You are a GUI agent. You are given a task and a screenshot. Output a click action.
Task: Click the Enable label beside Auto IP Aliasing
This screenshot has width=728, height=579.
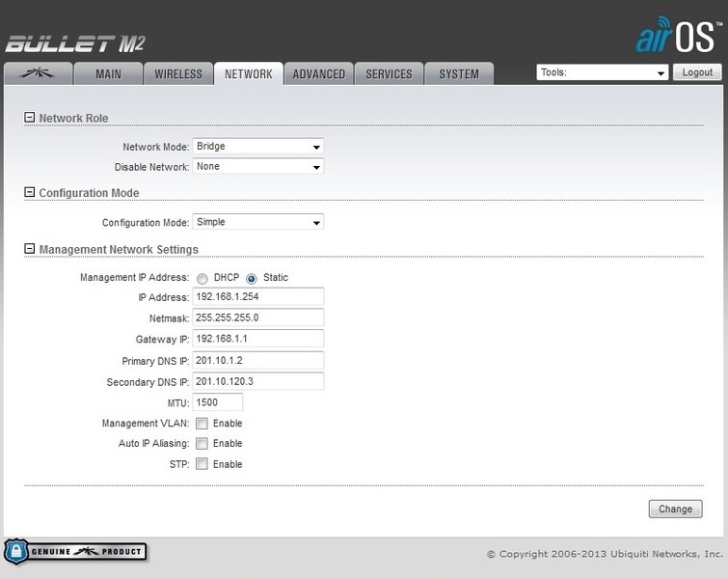pyautogui.click(x=228, y=443)
